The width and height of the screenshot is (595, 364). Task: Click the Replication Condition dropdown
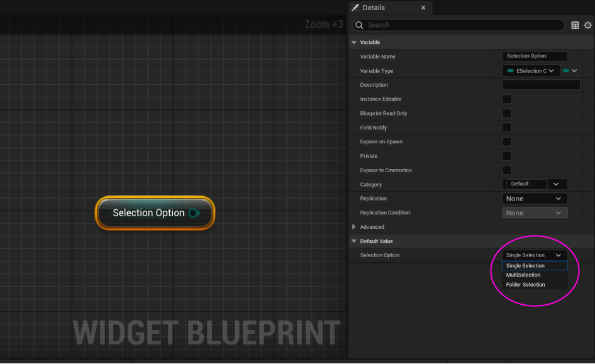[x=534, y=212]
